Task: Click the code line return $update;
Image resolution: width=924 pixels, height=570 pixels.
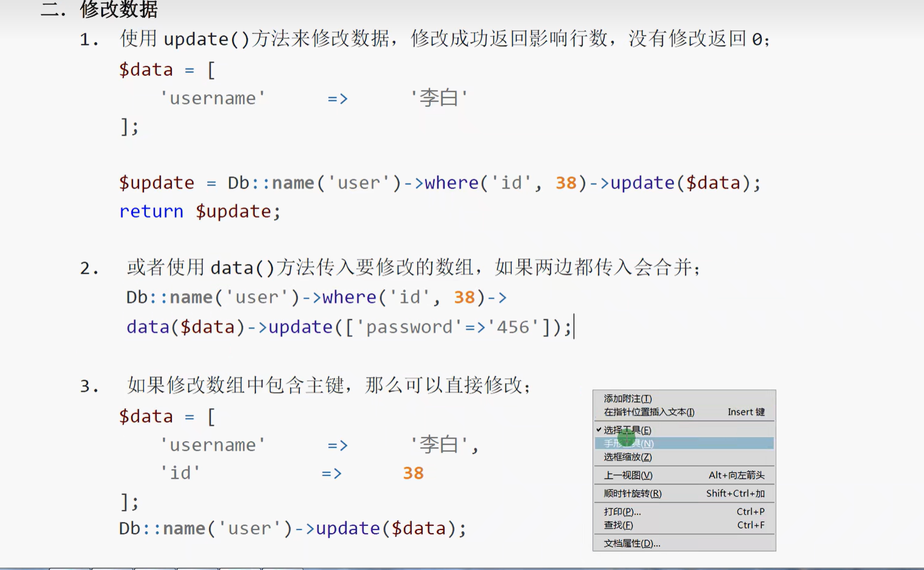Action: click(x=200, y=211)
